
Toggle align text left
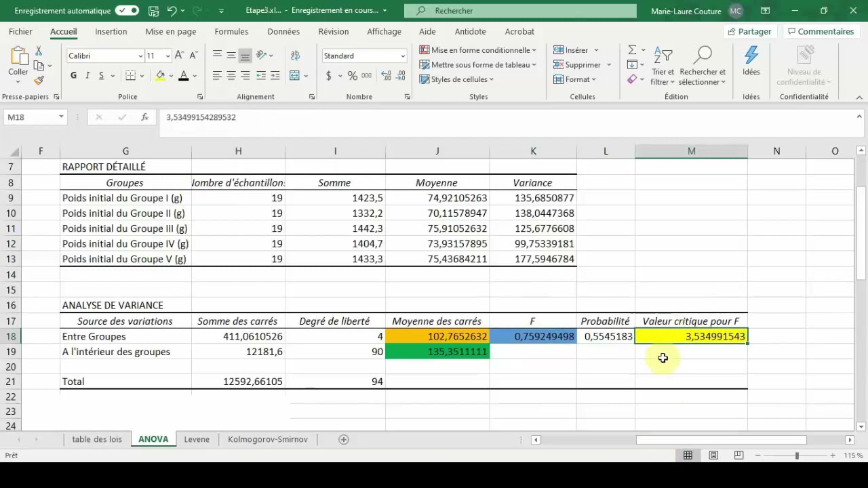point(217,76)
